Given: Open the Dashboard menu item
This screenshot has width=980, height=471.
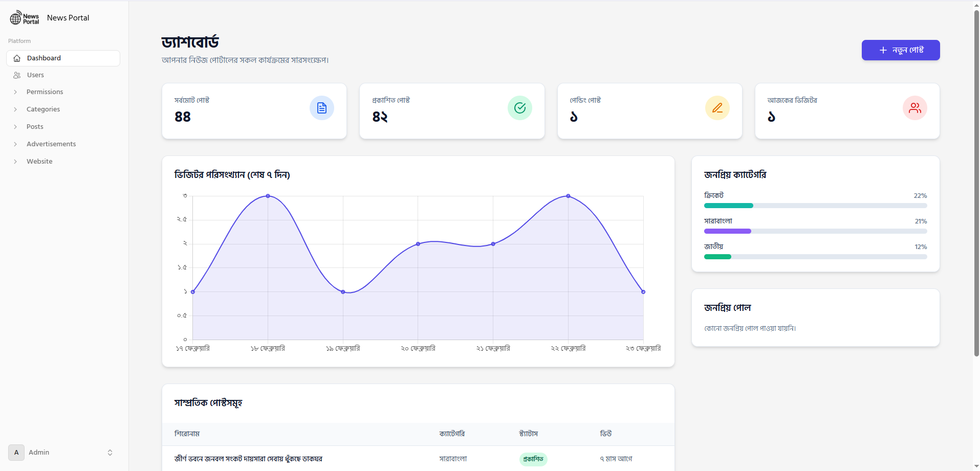Looking at the screenshot, I should tap(63, 58).
